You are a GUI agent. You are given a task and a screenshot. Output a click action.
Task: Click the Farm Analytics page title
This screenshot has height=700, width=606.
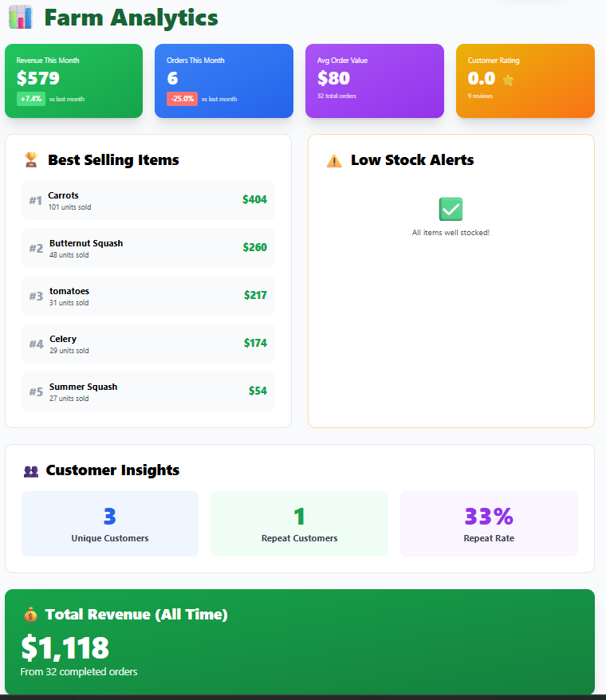pyautogui.click(x=131, y=18)
